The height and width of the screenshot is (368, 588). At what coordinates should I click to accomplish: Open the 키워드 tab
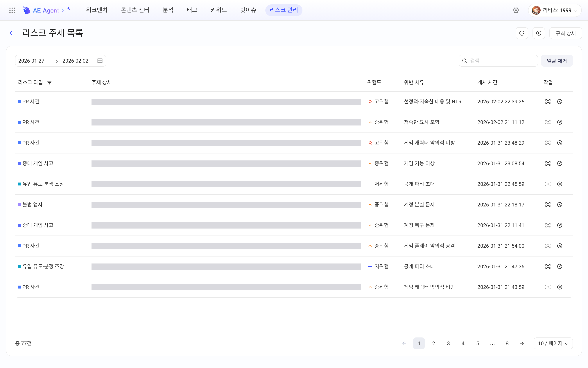click(x=219, y=10)
